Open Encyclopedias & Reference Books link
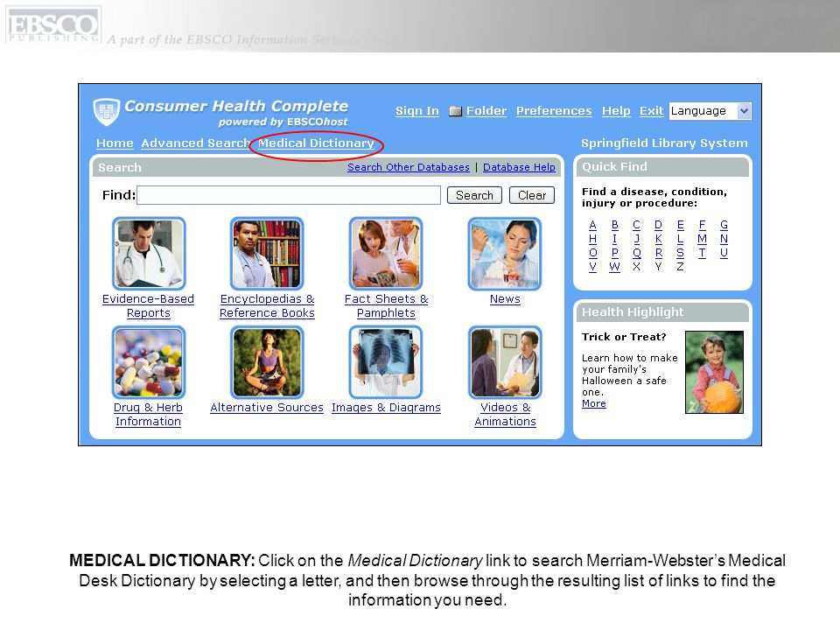 pyautogui.click(x=267, y=306)
